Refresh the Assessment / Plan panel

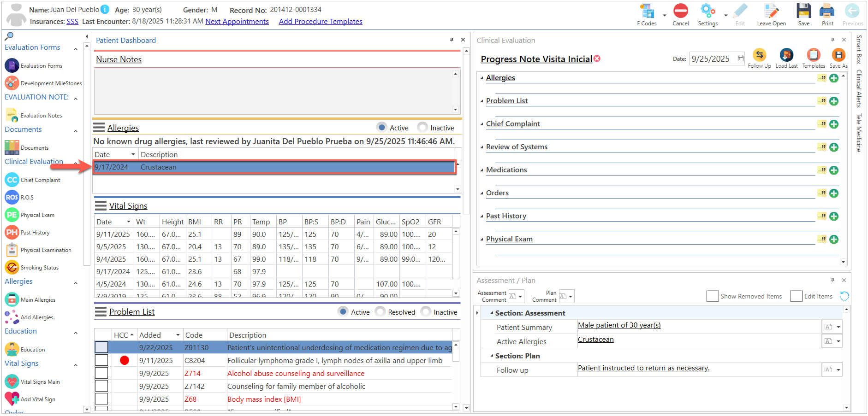click(x=844, y=296)
